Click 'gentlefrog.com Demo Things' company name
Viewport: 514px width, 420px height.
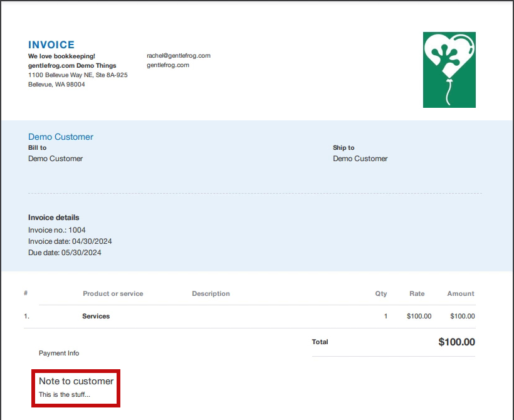pyautogui.click(x=72, y=66)
